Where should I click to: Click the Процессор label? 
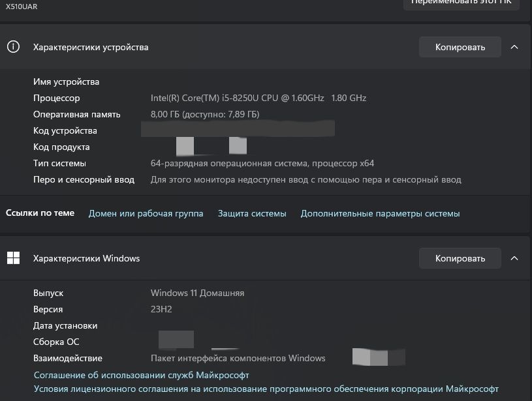(x=57, y=98)
